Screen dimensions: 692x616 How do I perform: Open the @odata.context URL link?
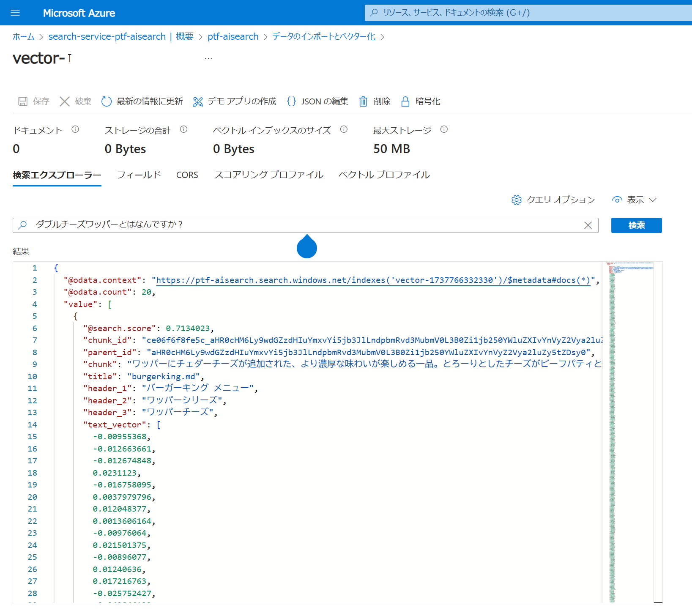pyautogui.click(x=373, y=280)
